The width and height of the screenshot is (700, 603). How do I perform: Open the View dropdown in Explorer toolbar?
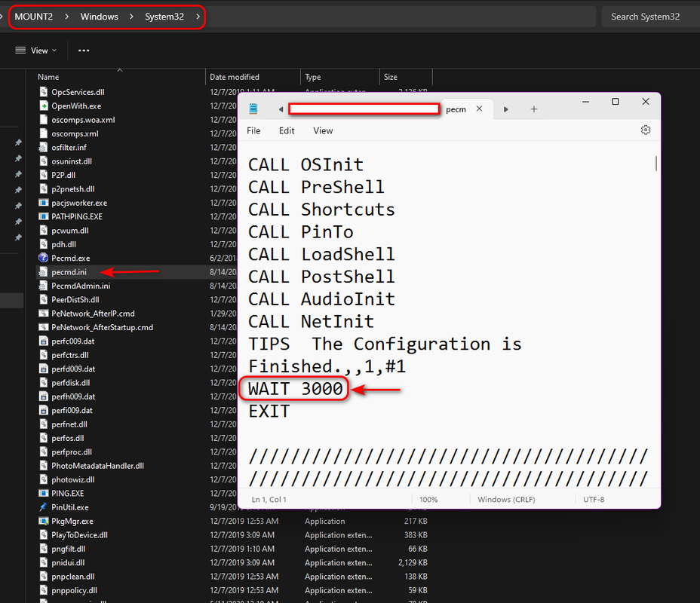click(35, 51)
